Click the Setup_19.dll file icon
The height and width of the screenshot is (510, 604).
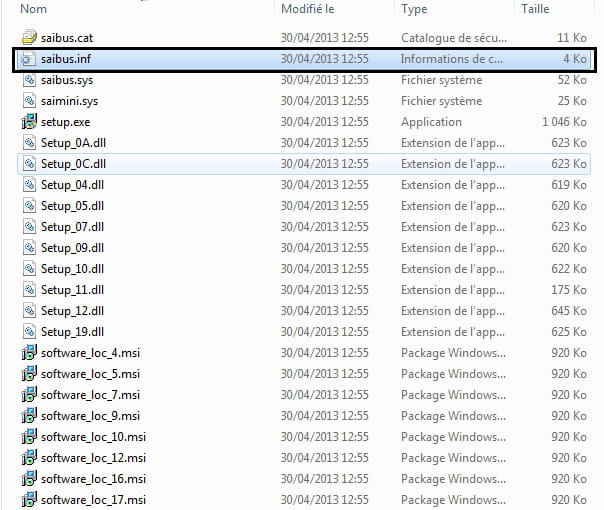pyautogui.click(x=29, y=332)
